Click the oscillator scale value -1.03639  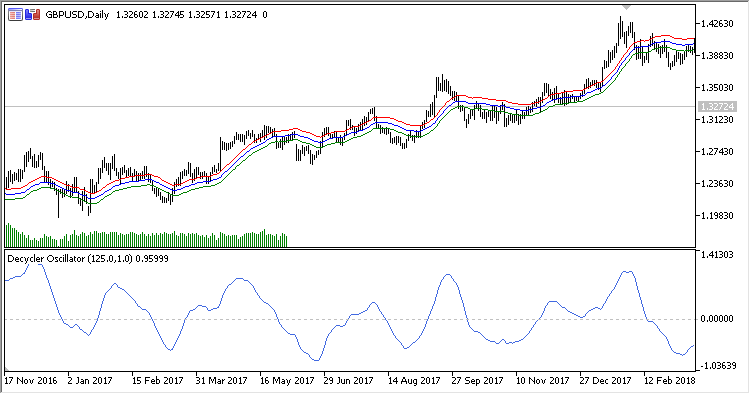pyautogui.click(x=717, y=366)
